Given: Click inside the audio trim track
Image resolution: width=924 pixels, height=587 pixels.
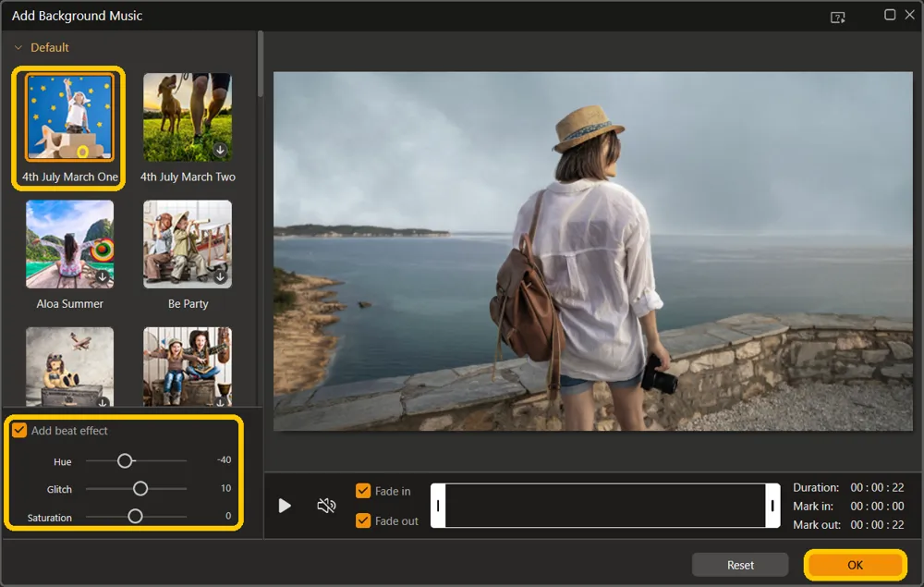Looking at the screenshot, I should click(x=605, y=506).
